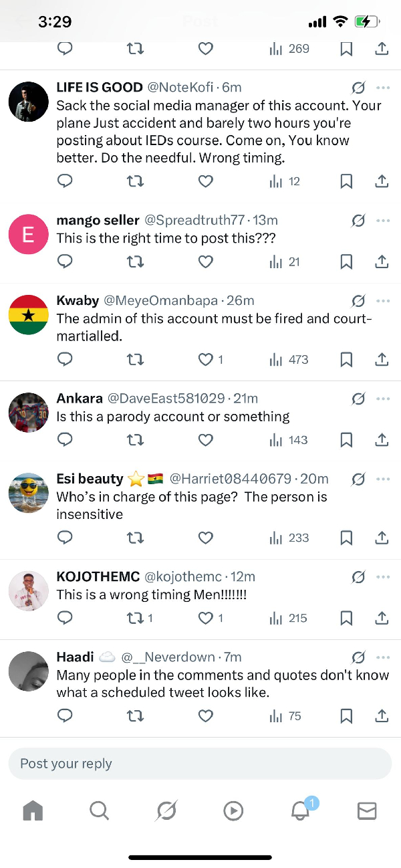Viewport: 401px width, 868px height.
Task: Open more options on LIFE IS GOOD's comment
Action: click(383, 87)
